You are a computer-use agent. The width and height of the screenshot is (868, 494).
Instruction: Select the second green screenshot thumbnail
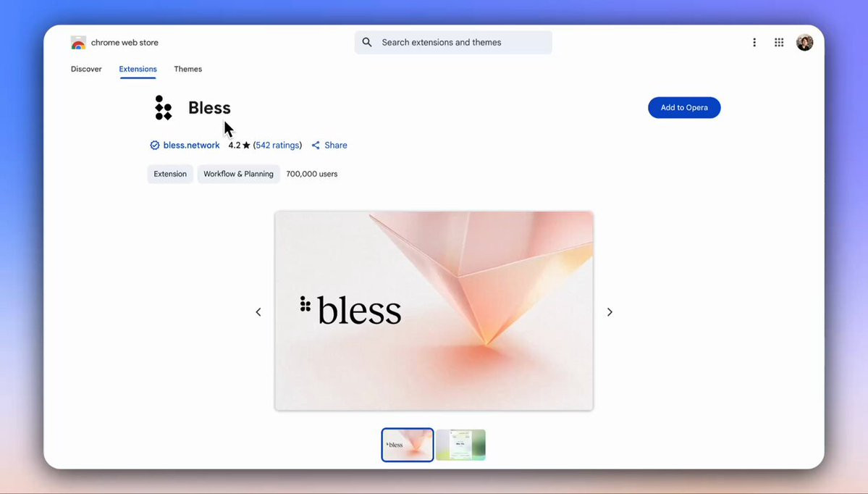pyautogui.click(x=460, y=445)
